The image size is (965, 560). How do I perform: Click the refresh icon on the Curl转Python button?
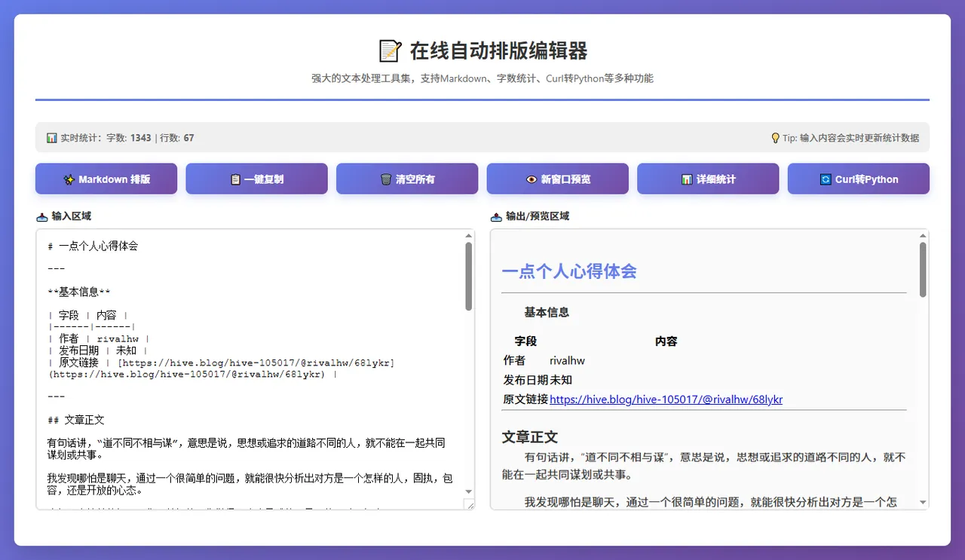pyautogui.click(x=826, y=179)
